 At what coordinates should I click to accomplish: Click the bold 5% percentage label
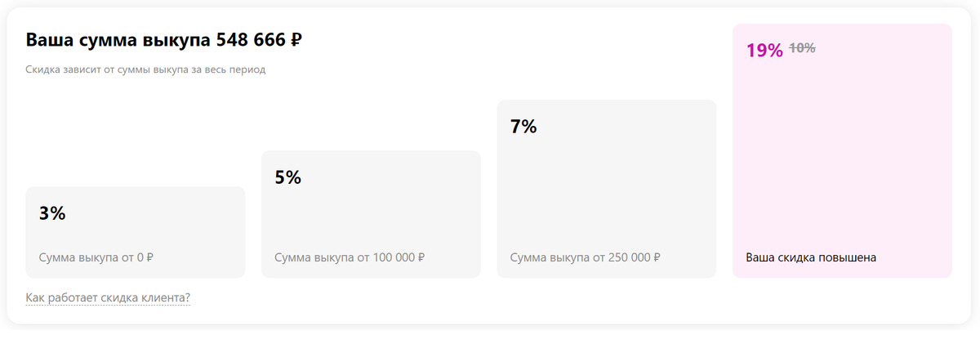(x=288, y=177)
